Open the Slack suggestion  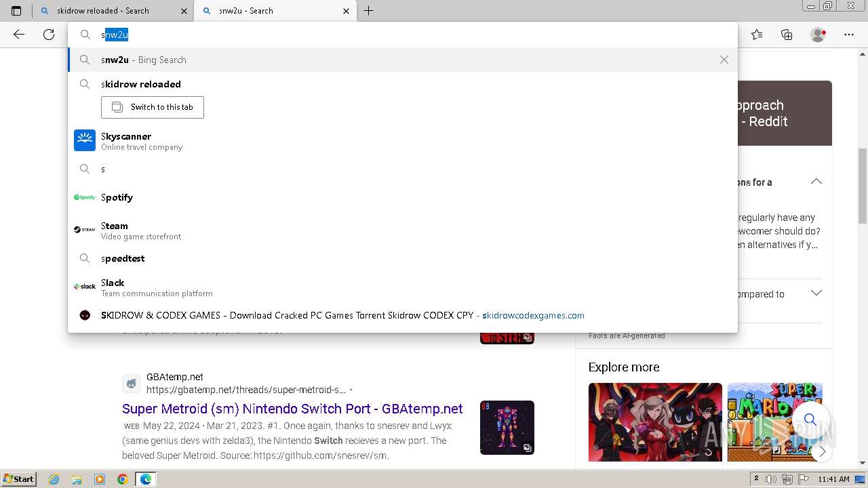tap(403, 287)
